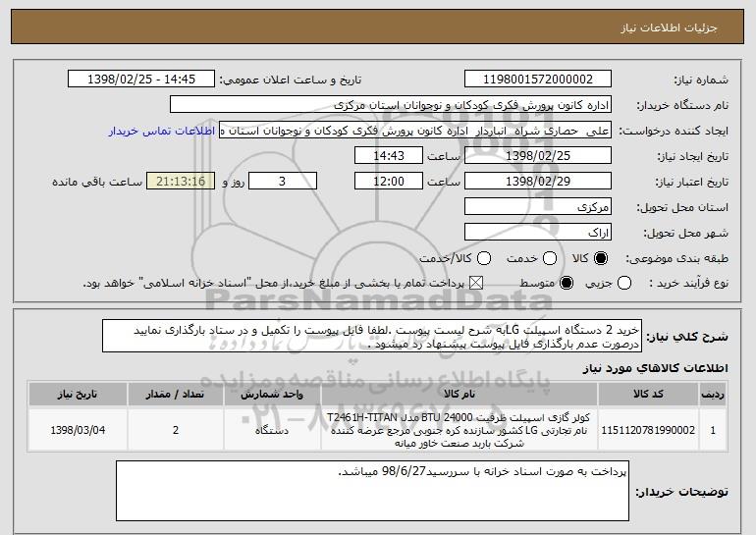756x535 pixels.
Task: Click the ردیف column header
Action: (713, 395)
